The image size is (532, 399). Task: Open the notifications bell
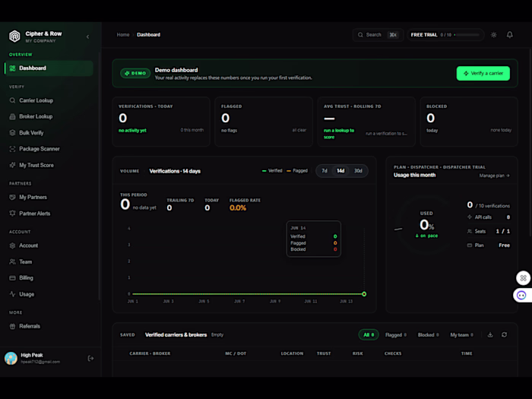[510, 35]
